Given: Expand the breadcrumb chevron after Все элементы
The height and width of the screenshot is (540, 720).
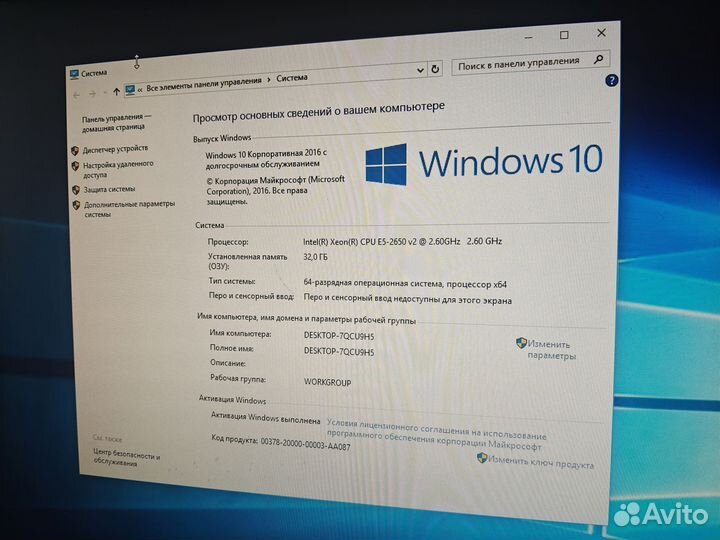Looking at the screenshot, I should tap(269, 80).
